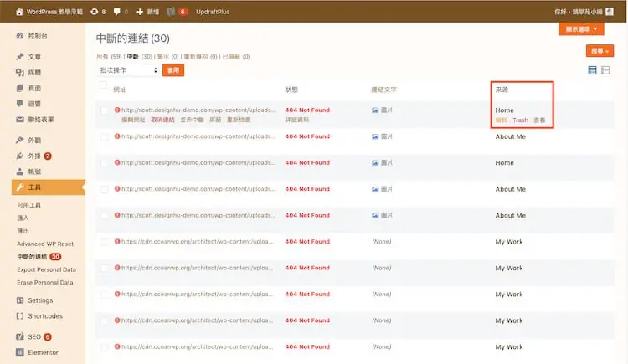
Task: Click Trash link under Home source
Action: tap(520, 120)
